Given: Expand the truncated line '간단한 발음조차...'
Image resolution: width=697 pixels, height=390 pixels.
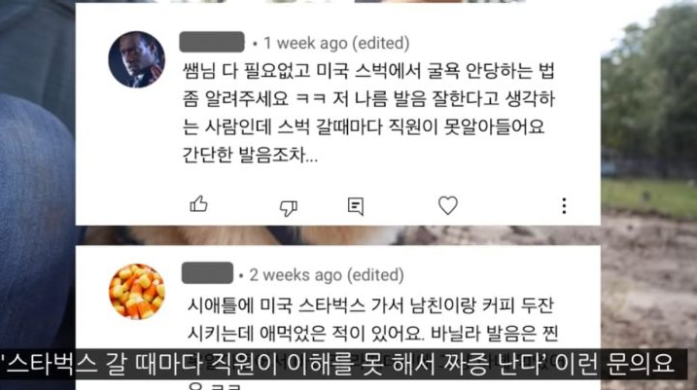Looking at the screenshot, I should click(250, 155).
